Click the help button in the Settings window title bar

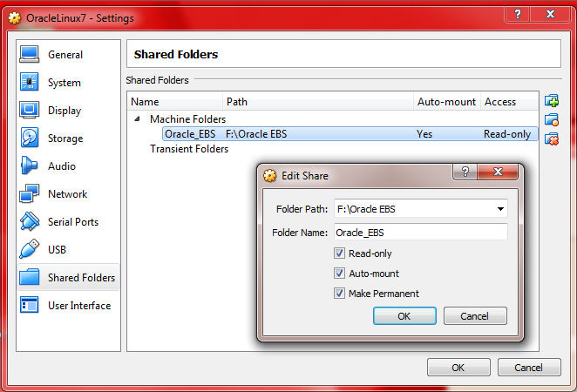click(518, 14)
